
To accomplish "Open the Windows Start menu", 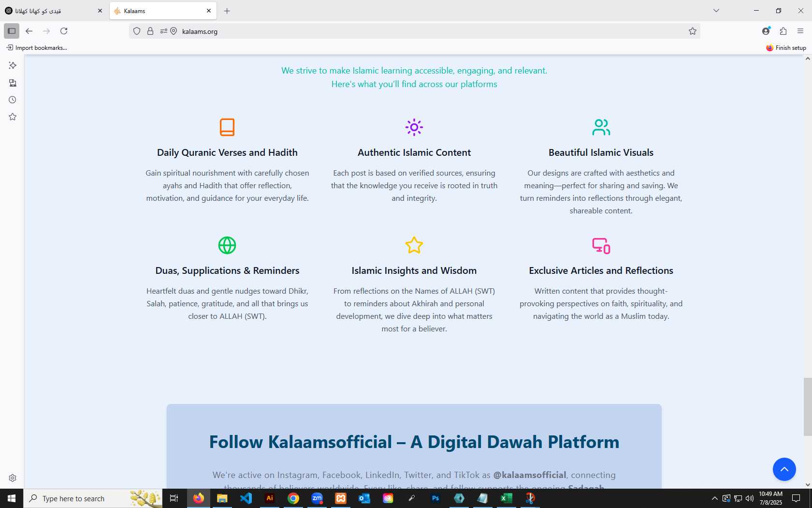I will point(12,498).
